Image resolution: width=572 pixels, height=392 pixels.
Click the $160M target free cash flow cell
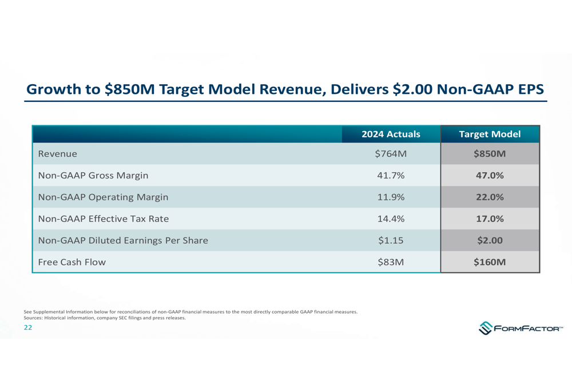[x=490, y=262]
